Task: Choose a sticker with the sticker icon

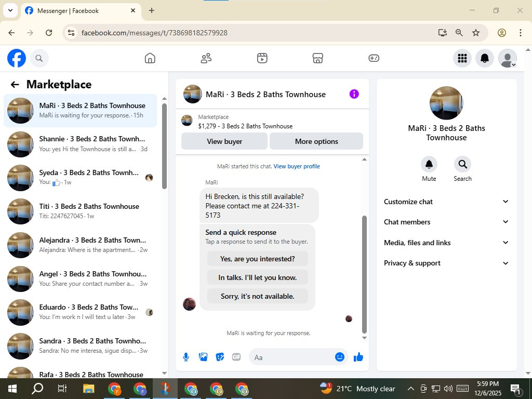Action: (x=220, y=357)
